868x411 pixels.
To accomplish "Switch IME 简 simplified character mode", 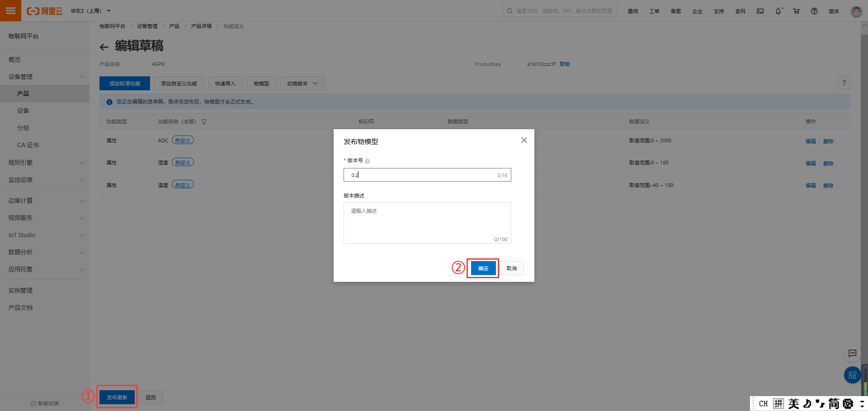I will tap(834, 403).
